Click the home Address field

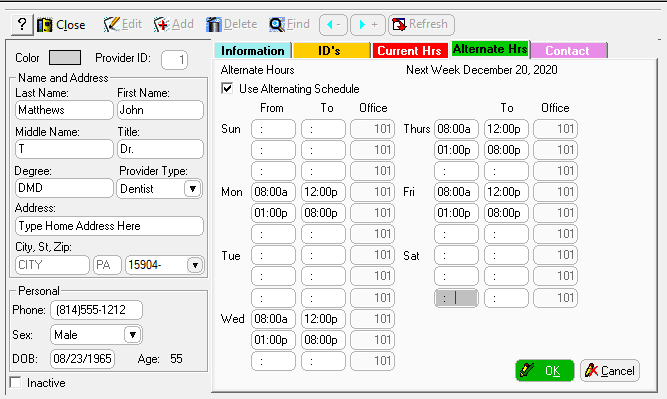[109, 226]
